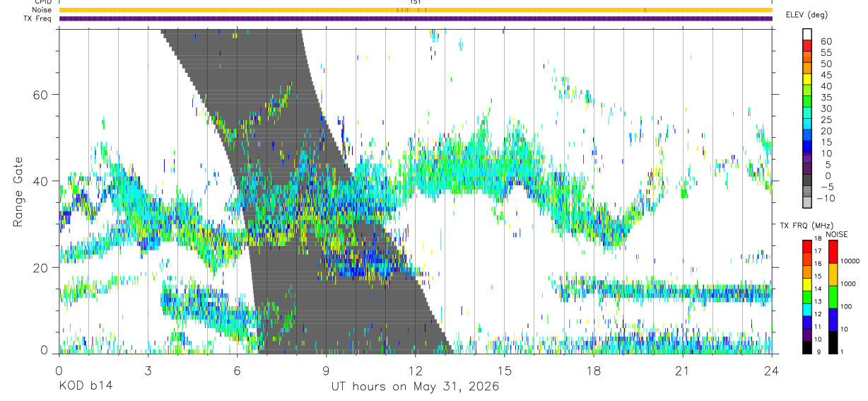Viewport: 868px width, 401px height.
Task: Click ELEV colorbar label '30'
Action: pos(826,108)
